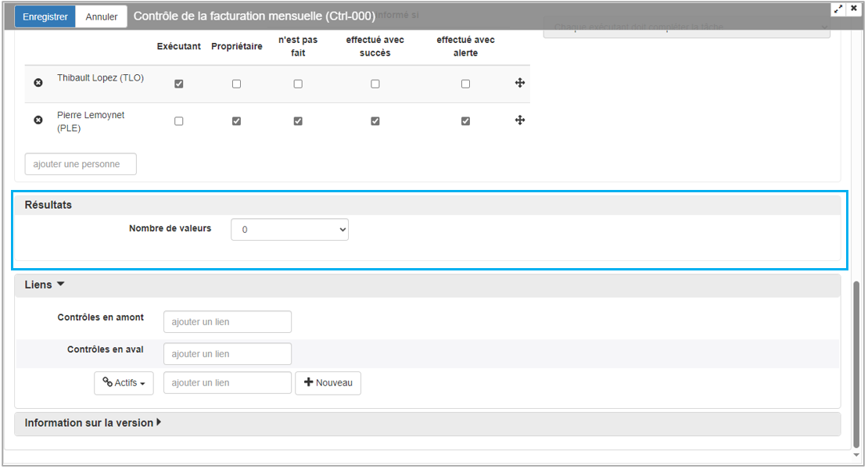Close the dialog with the X icon

[854, 8]
